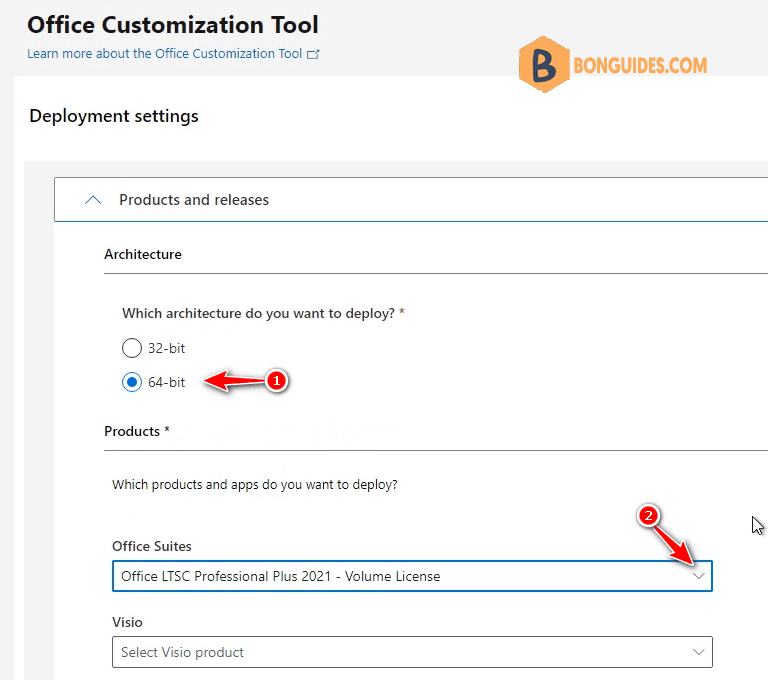Select the 64-bit architecture radio button
768x680 pixels.
(132, 382)
